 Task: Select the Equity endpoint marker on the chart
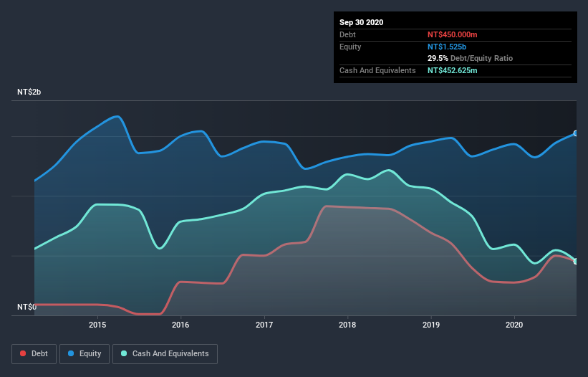point(576,133)
